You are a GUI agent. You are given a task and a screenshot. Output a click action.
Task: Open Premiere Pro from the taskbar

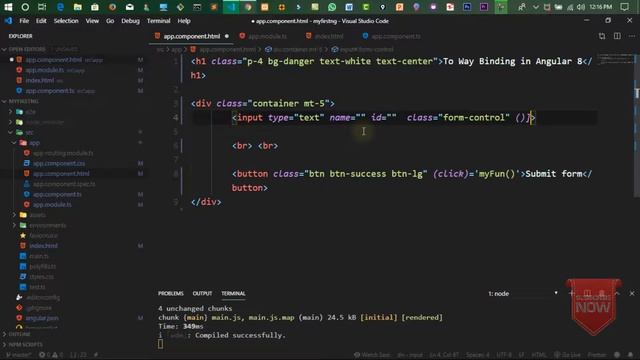pos(484,7)
